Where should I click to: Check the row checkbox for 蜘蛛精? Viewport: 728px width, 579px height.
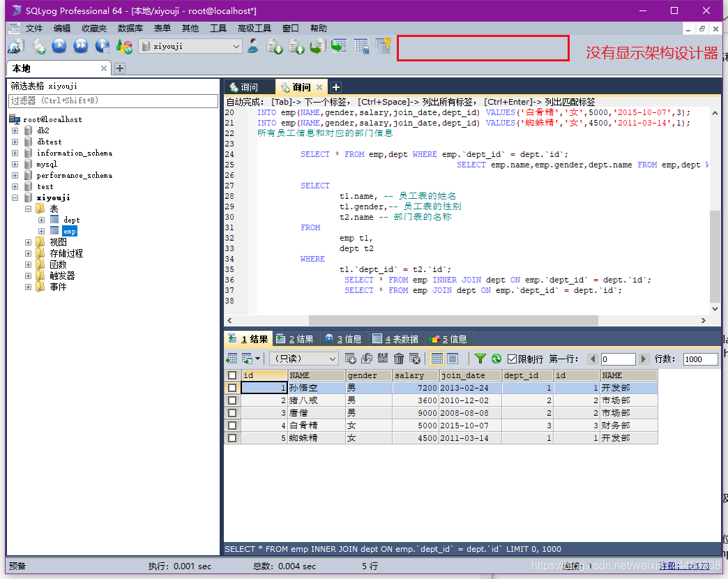point(232,438)
